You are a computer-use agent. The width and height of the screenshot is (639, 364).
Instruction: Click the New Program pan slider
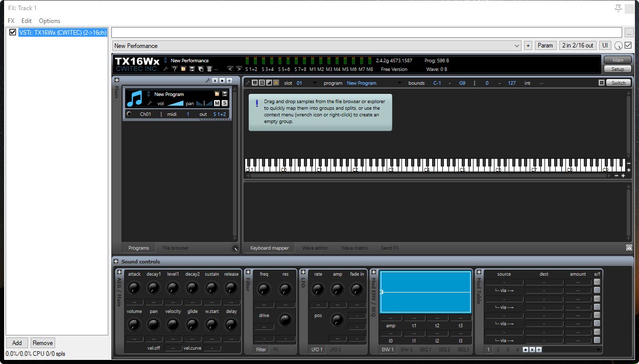tap(204, 103)
